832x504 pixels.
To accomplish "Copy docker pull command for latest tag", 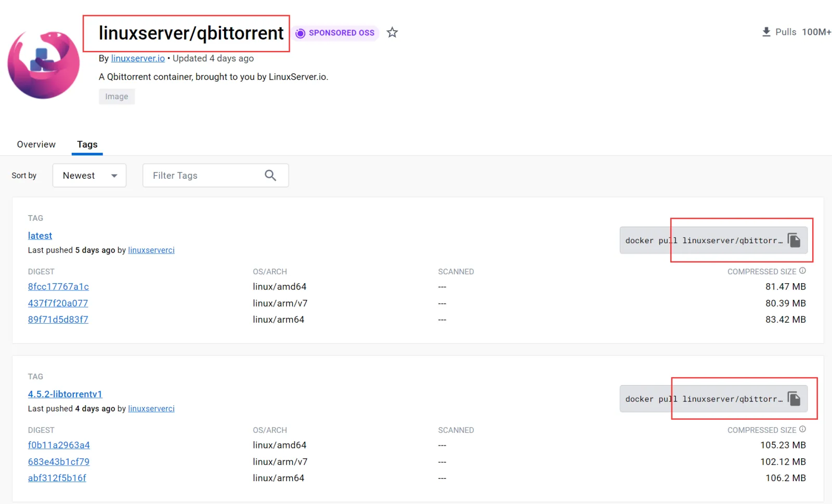I will 794,240.
